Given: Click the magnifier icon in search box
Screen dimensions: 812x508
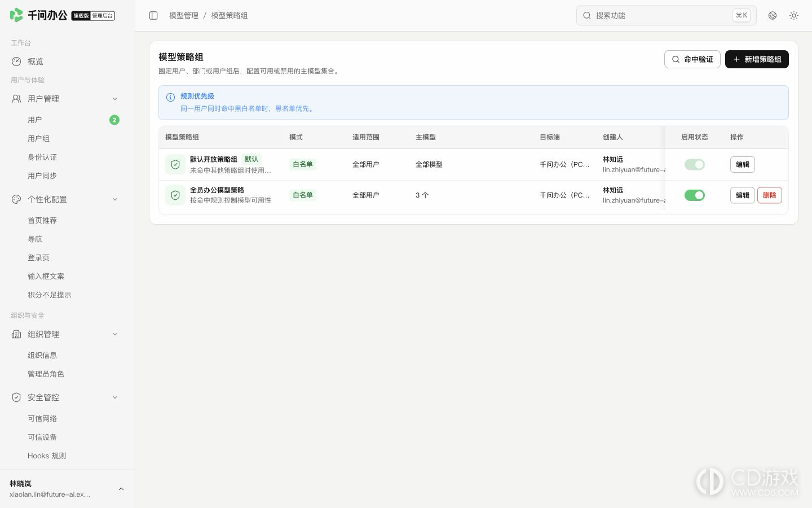Looking at the screenshot, I should 587,16.
